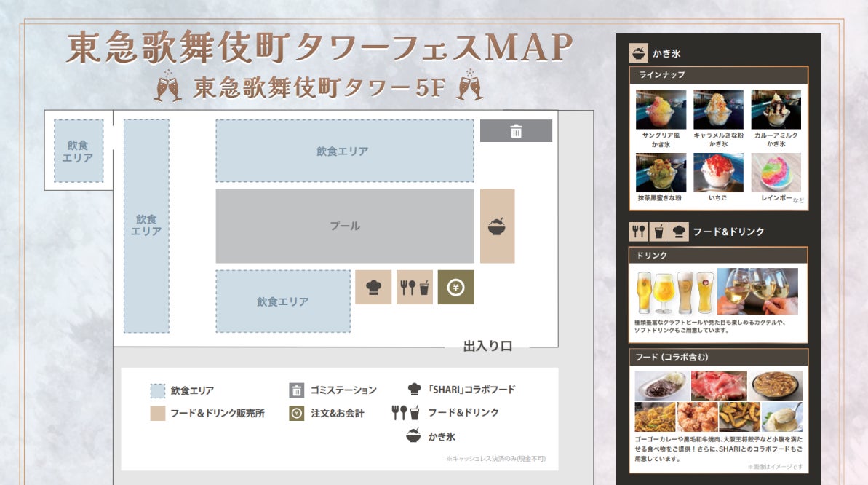The width and height of the screenshot is (868, 485).
Task: Click the フード&ドリンク販売所 legend label
Action: [218, 413]
